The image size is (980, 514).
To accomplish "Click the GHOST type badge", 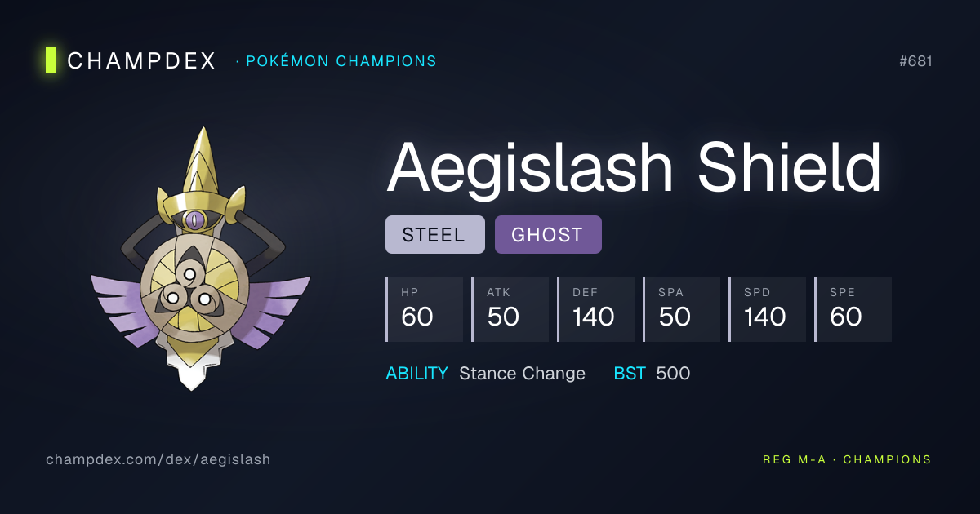I will point(548,235).
